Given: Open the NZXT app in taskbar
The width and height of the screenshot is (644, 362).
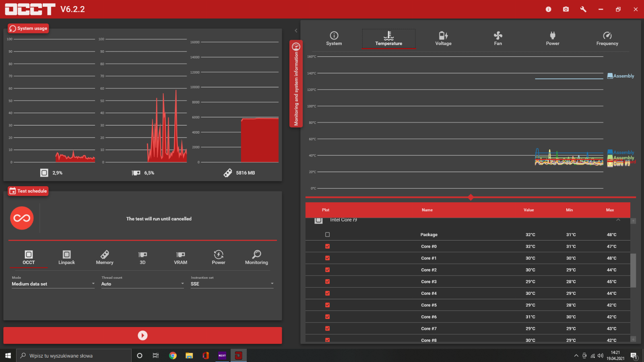Looking at the screenshot, I should (x=222, y=356).
